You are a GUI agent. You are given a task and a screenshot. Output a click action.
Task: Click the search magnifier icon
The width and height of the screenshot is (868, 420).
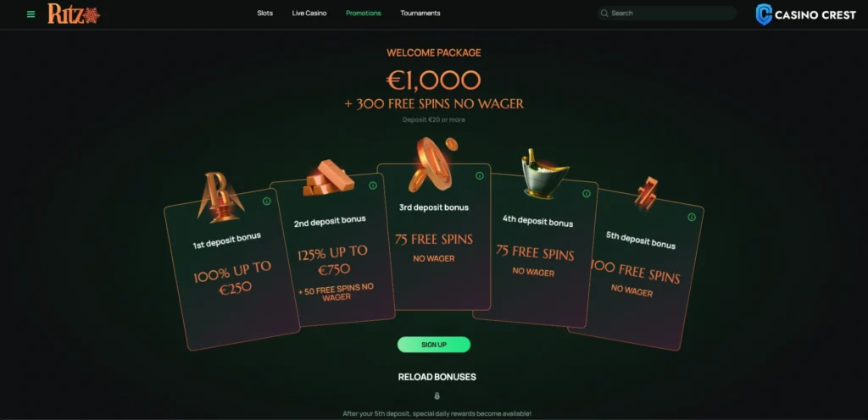604,14
